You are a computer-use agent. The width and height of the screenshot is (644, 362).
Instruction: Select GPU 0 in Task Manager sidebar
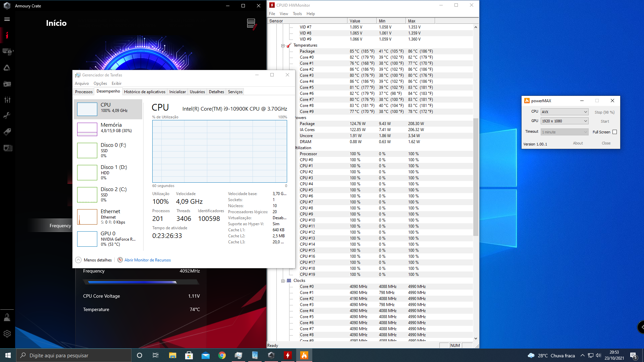click(108, 239)
